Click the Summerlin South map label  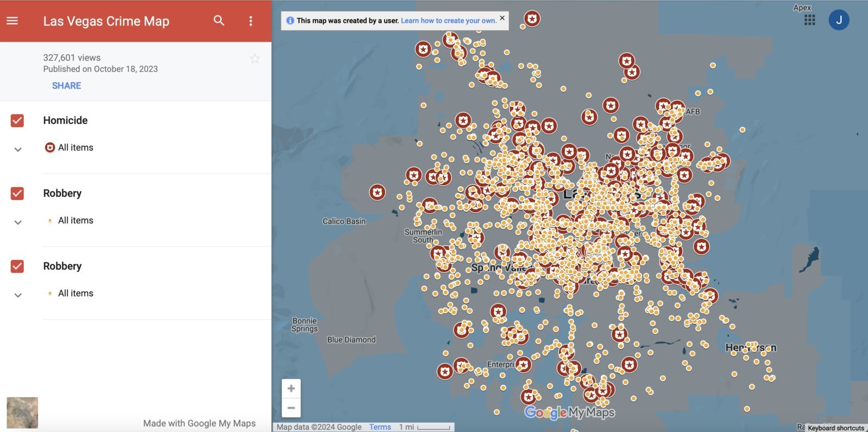[423, 236]
